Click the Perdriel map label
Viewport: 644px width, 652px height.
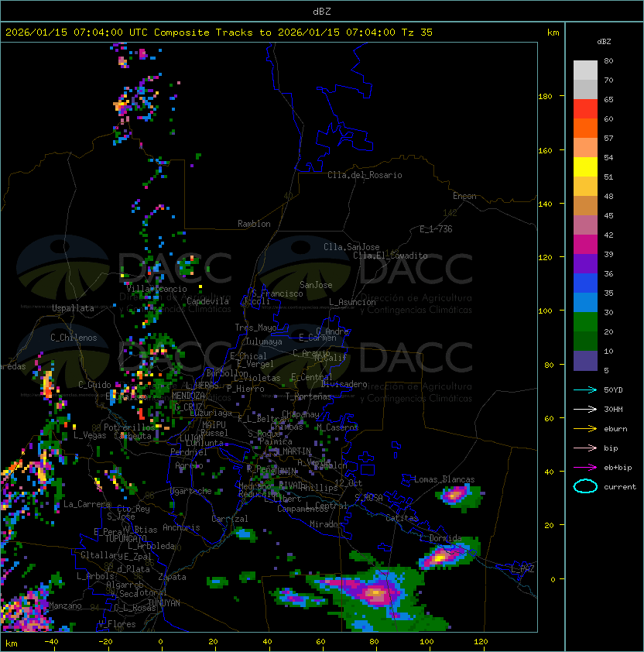[x=189, y=452]
